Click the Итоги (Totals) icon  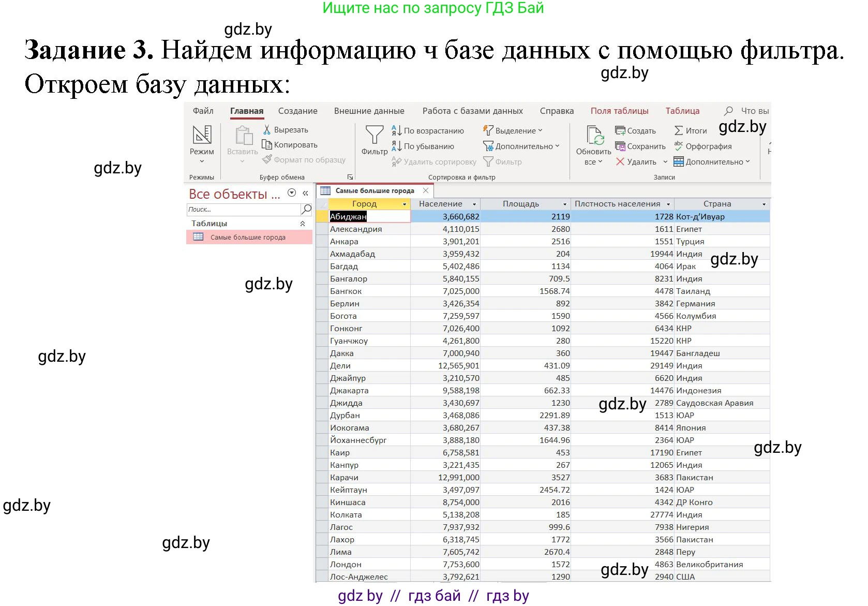pos(690,130)
